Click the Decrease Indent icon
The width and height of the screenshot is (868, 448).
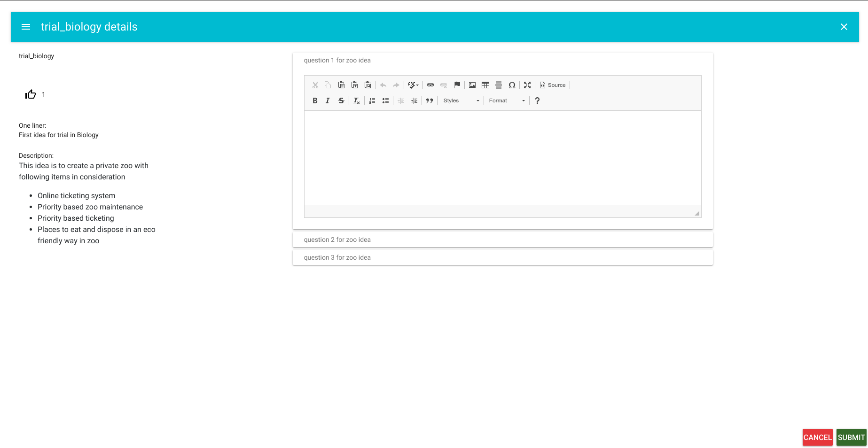click(x=401, y=100)
